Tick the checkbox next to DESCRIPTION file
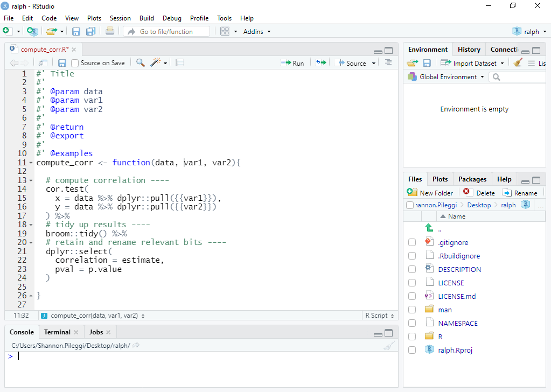 pyautogui.click(x=412, y=269)
